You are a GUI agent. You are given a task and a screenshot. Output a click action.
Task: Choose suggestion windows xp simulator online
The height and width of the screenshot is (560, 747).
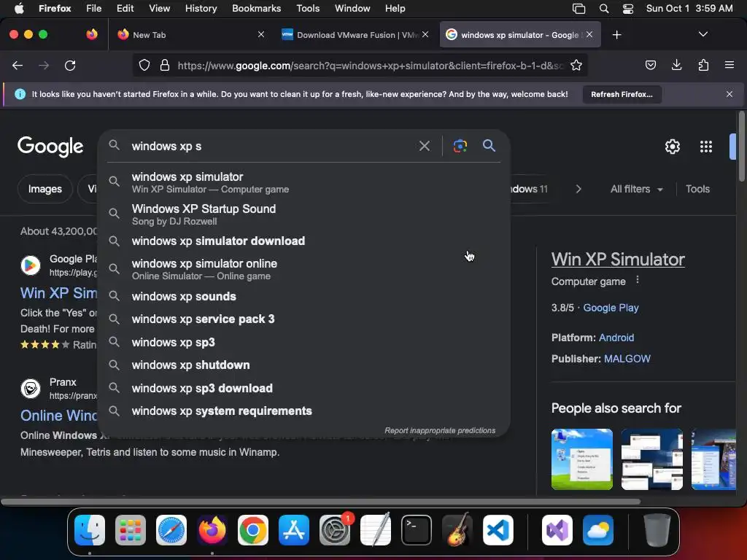[x=304, y=269]
